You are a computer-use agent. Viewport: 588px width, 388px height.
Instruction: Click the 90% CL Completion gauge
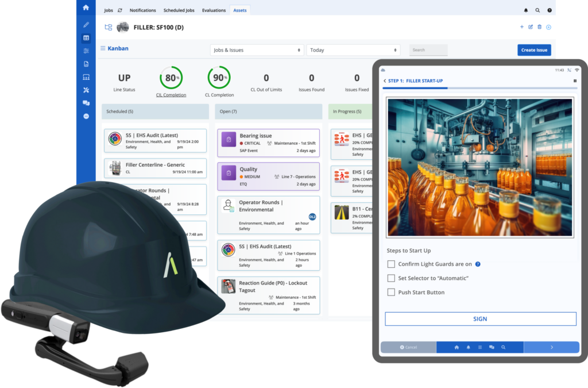219,78
